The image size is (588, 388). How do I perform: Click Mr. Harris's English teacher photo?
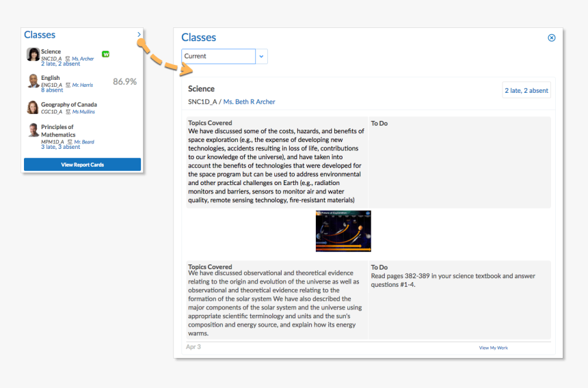(33, 81)
